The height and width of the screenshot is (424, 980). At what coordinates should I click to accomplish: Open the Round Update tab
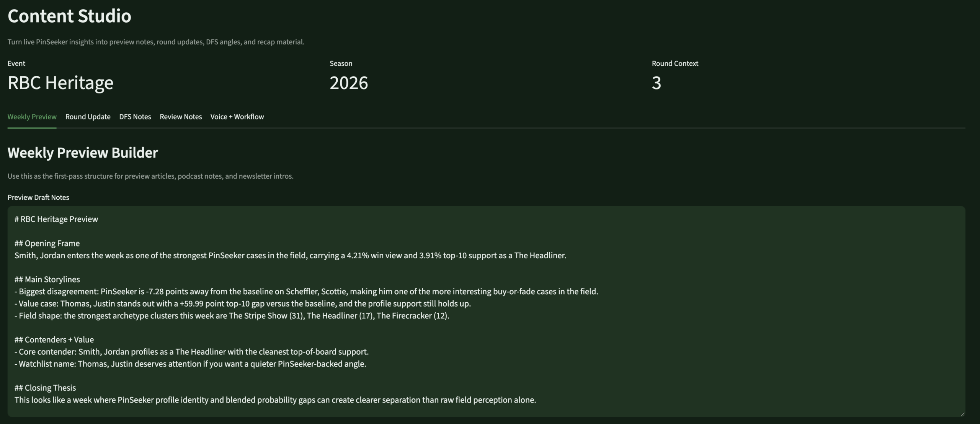88,117
